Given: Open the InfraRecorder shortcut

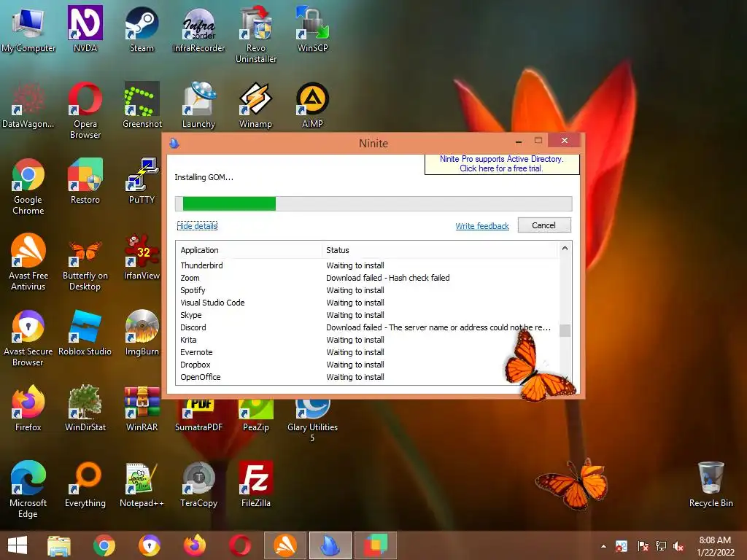Looking at the screenshot, I should [x=198, y=28].
